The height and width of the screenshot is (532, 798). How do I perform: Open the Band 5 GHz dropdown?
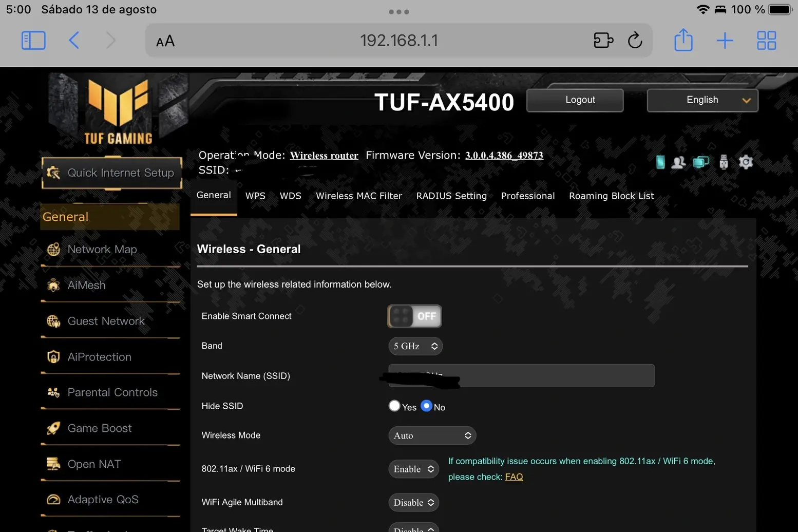point(415,346)
